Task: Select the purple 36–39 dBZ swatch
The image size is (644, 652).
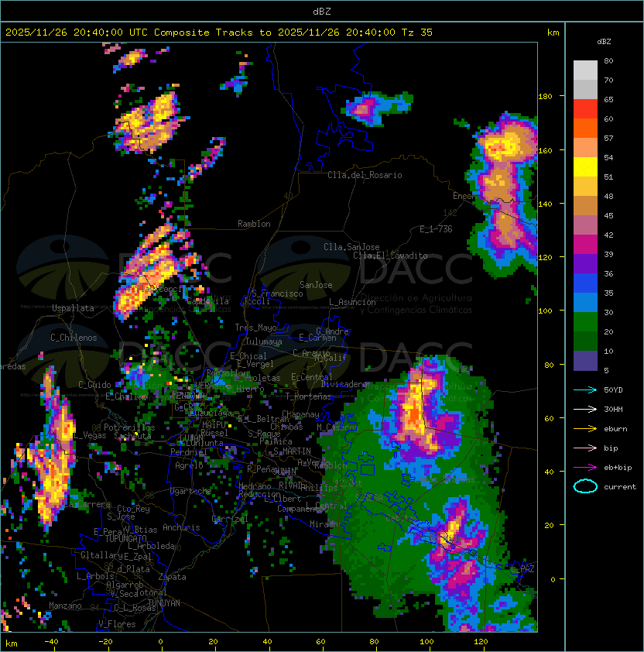Action: coord(585,263)
